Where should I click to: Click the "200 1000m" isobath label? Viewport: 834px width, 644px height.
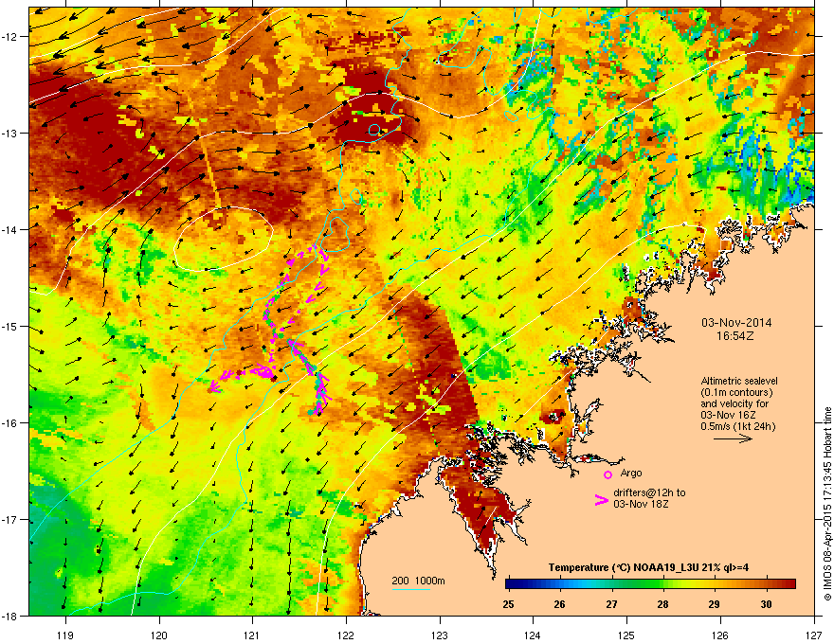click(418, 581)
